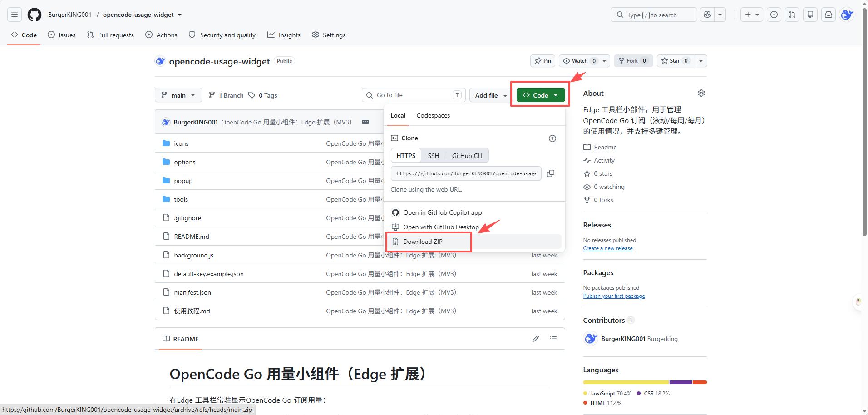Open the .gitignore file
This screenshot has width=868, height=415.
(x=187, y=218)
